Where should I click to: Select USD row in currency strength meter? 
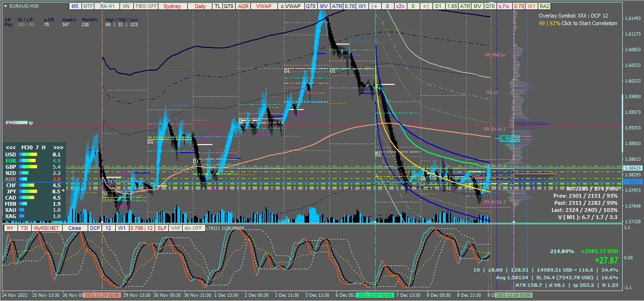click(x=33, y=155)
